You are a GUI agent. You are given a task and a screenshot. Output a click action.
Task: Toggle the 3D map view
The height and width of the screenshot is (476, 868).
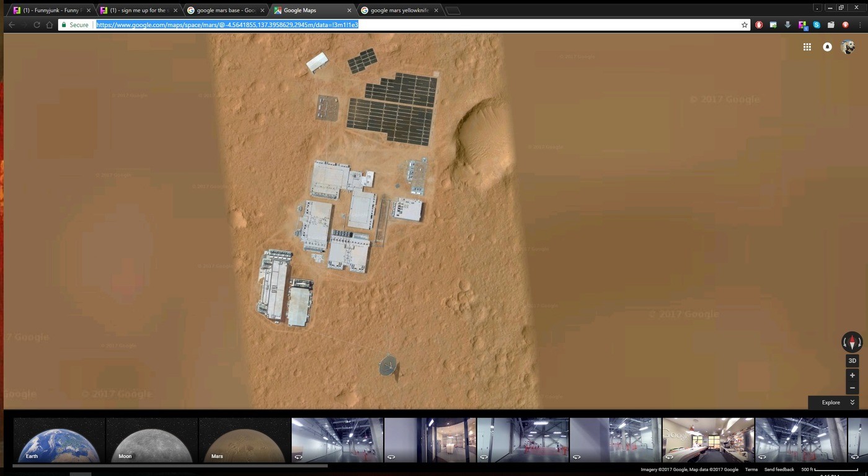click(852, 361)
